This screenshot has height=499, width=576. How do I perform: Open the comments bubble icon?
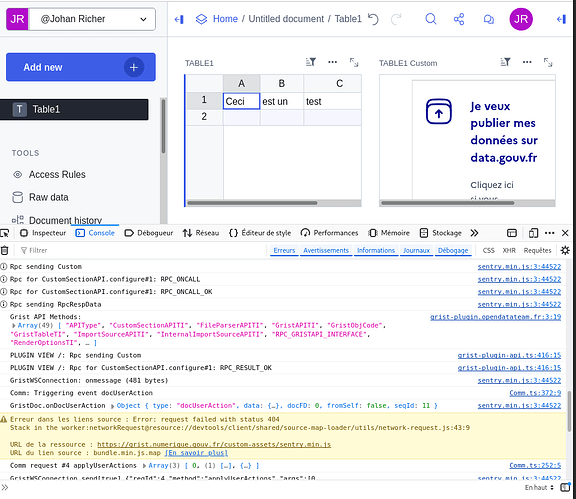[x=489, y=19]
